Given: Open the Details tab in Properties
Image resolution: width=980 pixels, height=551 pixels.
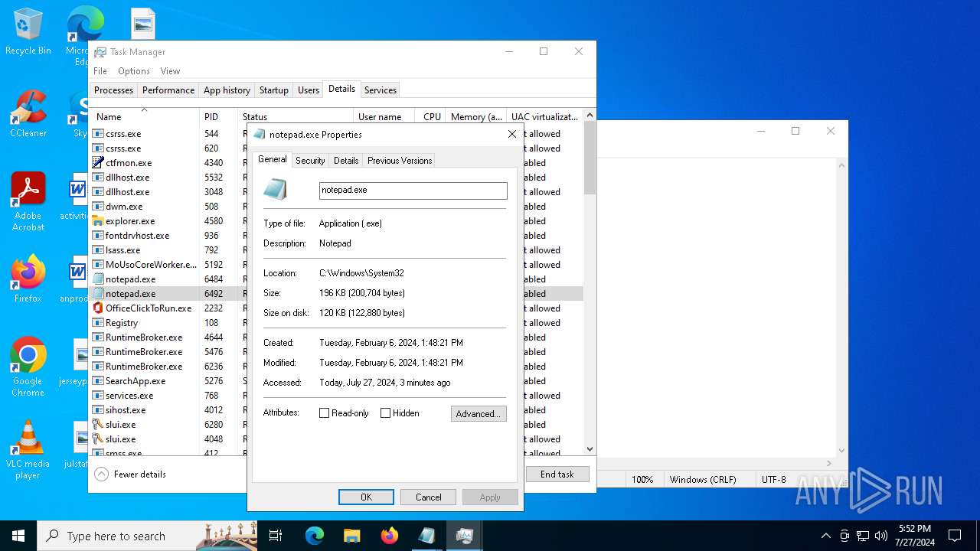Looking at the screenshot, I should [346, 161].
